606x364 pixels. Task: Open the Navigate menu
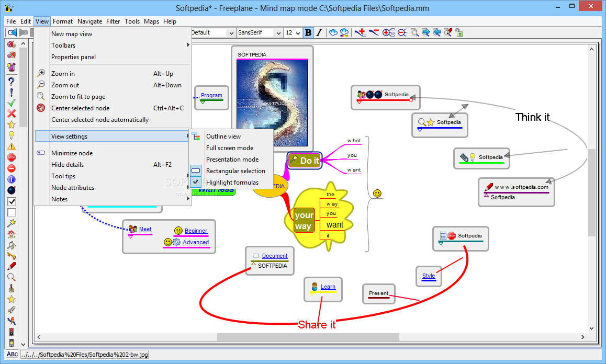pyautogui.click(x=89, y=21)
